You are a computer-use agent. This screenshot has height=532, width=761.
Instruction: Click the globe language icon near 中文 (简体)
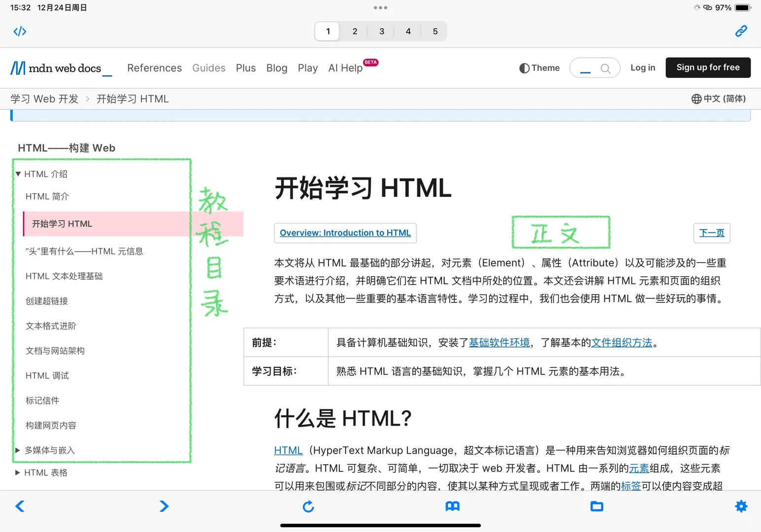(696, 99)
